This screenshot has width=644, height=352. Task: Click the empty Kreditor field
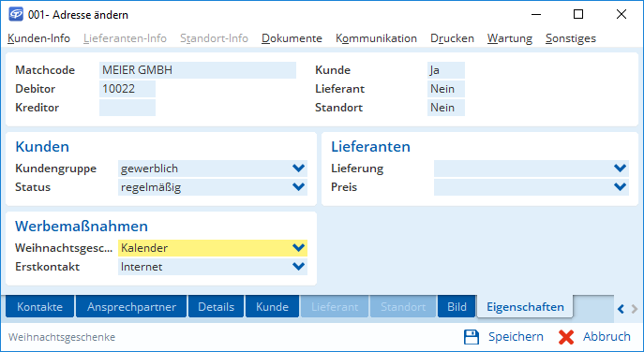127,108
